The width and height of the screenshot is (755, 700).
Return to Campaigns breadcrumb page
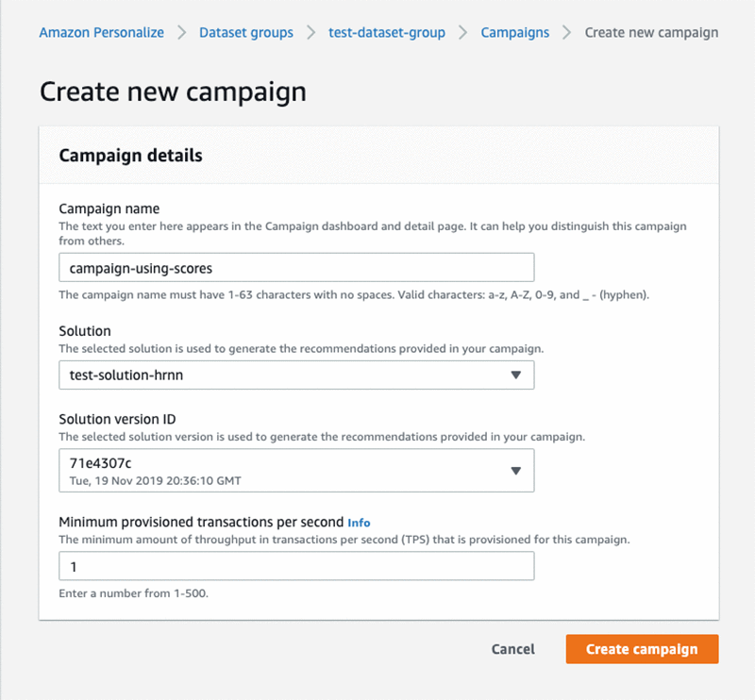[x=514, y=33]
